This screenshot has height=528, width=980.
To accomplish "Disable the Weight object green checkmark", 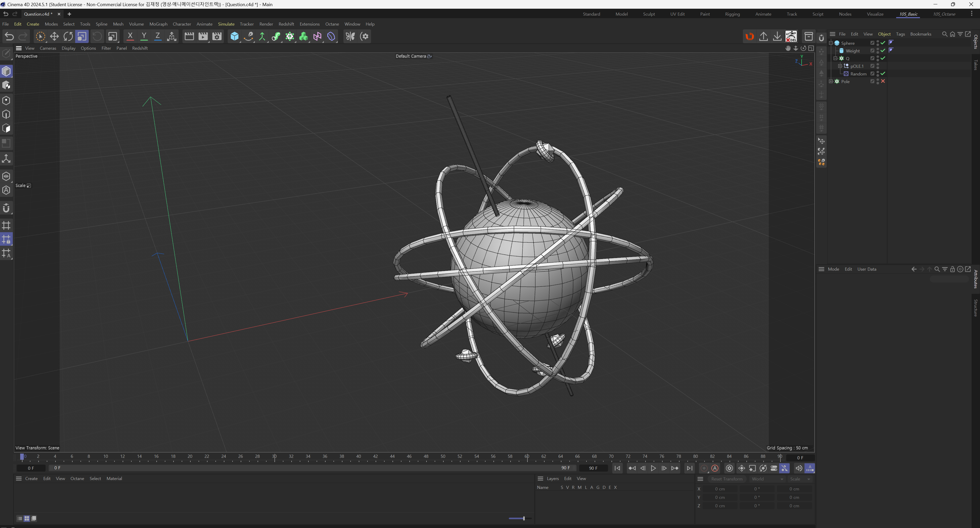I will 883,51.
